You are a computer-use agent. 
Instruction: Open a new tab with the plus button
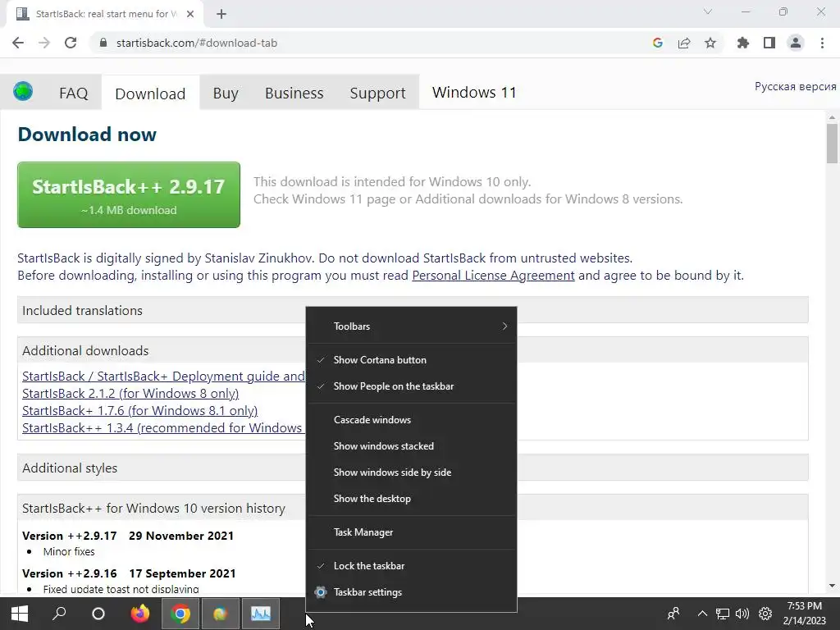pyautogui.click(x=221, y=14)
